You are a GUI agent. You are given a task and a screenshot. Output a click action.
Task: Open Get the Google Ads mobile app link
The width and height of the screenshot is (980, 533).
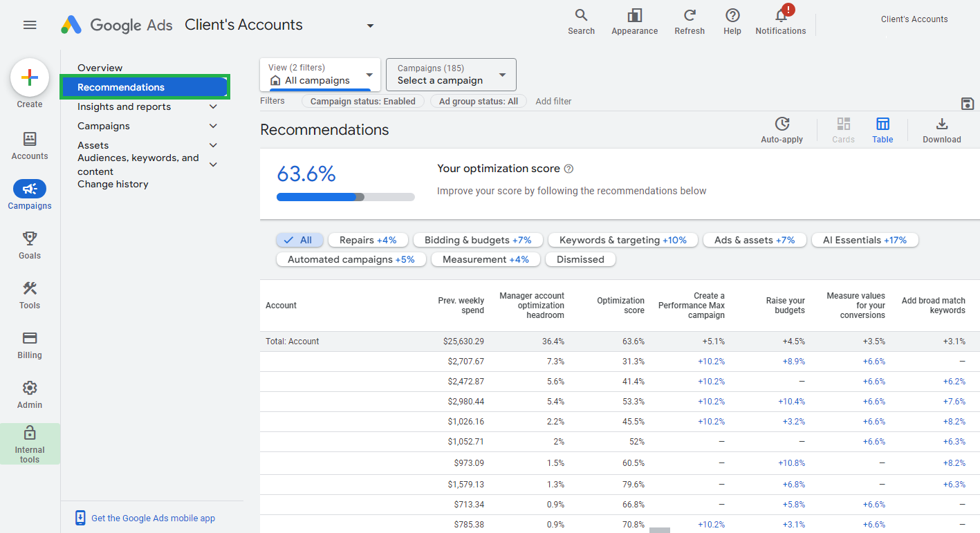(153, 518)
